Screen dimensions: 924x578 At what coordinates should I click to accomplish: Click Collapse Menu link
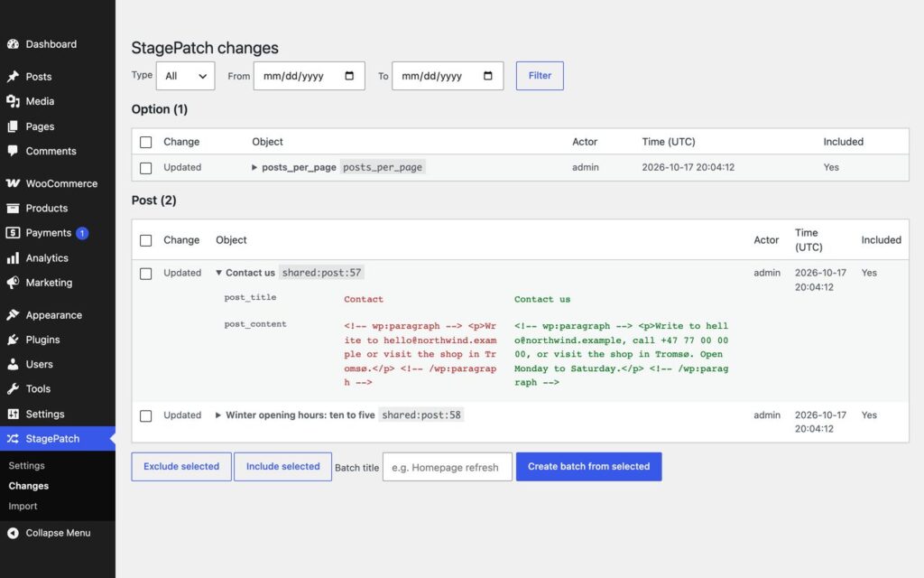pyautogui.click(x=58, y=533)
